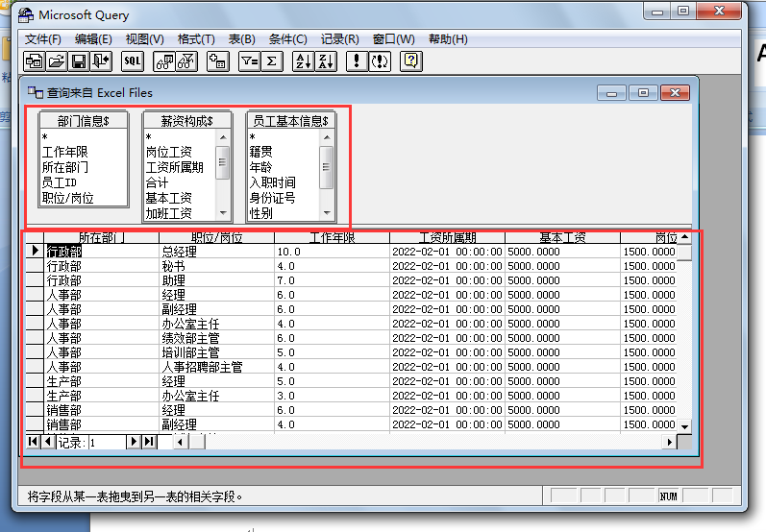The height and width of the screenshot is (532, 766).
Task: Go to last record button
Action: pyautogui.click(x=149, y=442)
